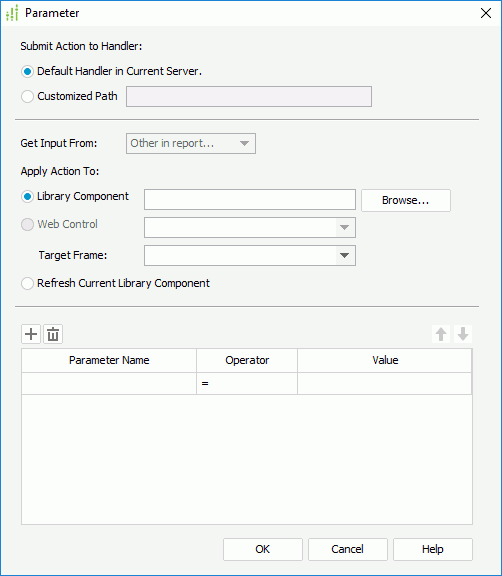The width and height of the screenshot is (502, 576).
Task: Choose the Library Component radio button
Action: [x=28, y=197]
